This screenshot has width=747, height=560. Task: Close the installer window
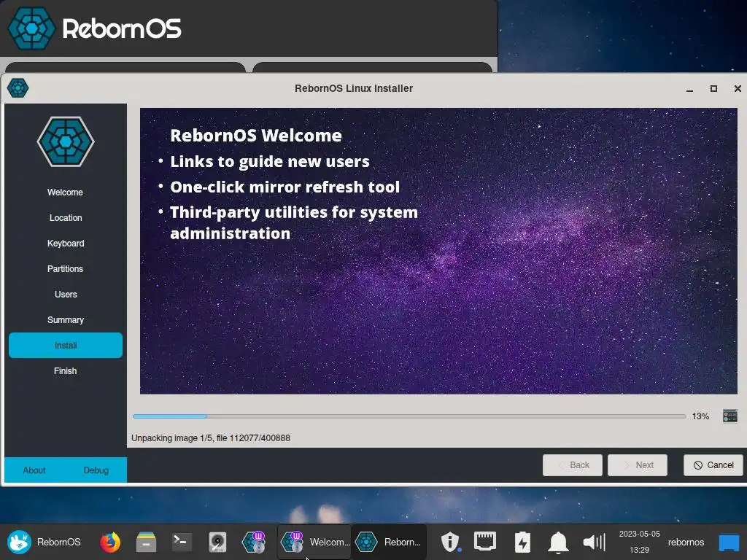pyautogui.click(x=738, y=88)
